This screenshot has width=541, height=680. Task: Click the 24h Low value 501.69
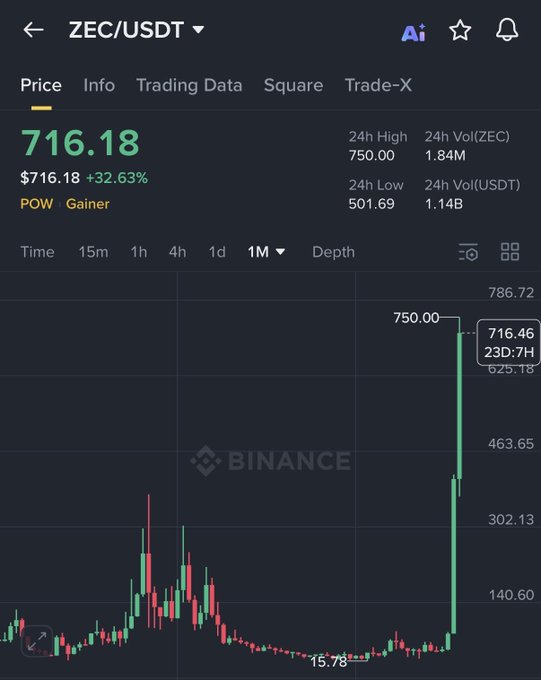(371, 204)
